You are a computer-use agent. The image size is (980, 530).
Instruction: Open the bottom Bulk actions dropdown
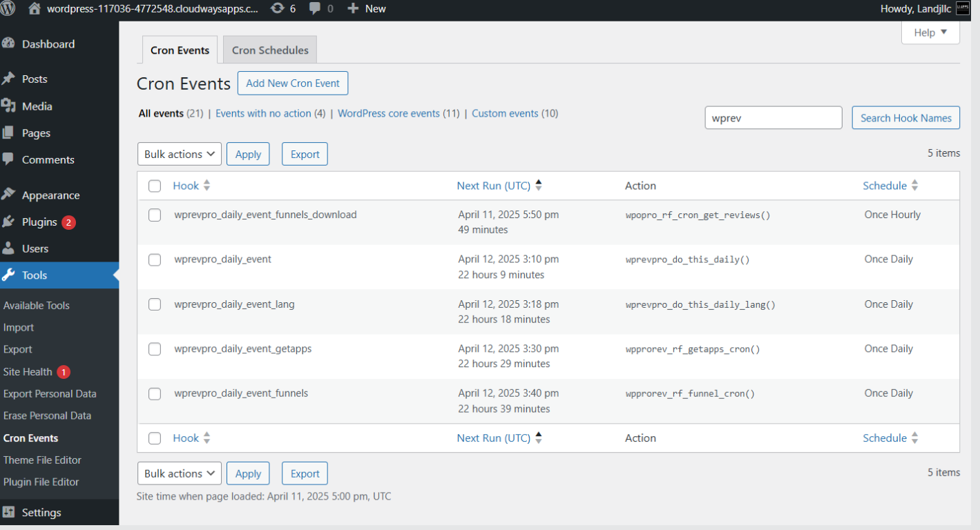180,473
